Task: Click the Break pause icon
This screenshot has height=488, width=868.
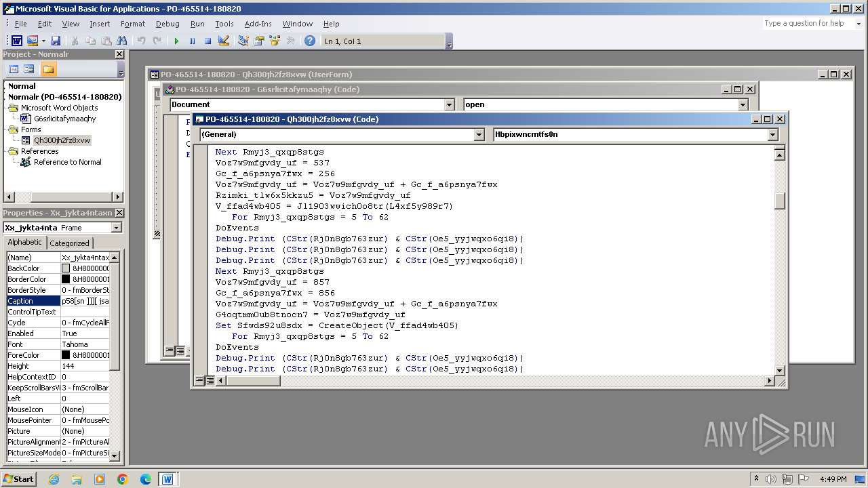Action: 192,41
